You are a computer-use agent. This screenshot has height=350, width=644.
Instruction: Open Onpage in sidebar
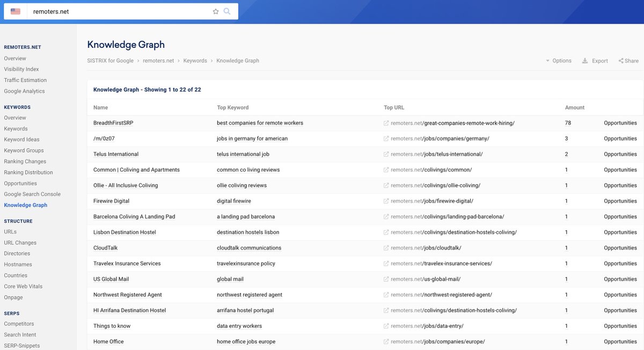coord(13,297)
